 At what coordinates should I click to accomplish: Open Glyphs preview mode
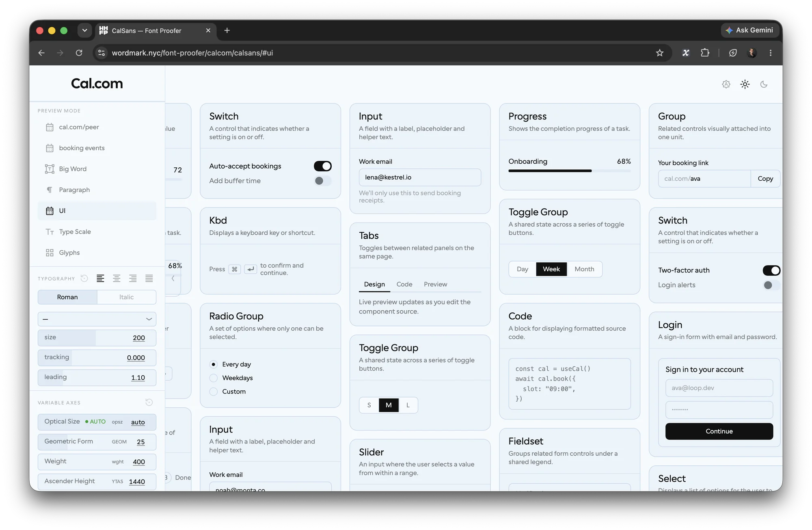point(97,253)
